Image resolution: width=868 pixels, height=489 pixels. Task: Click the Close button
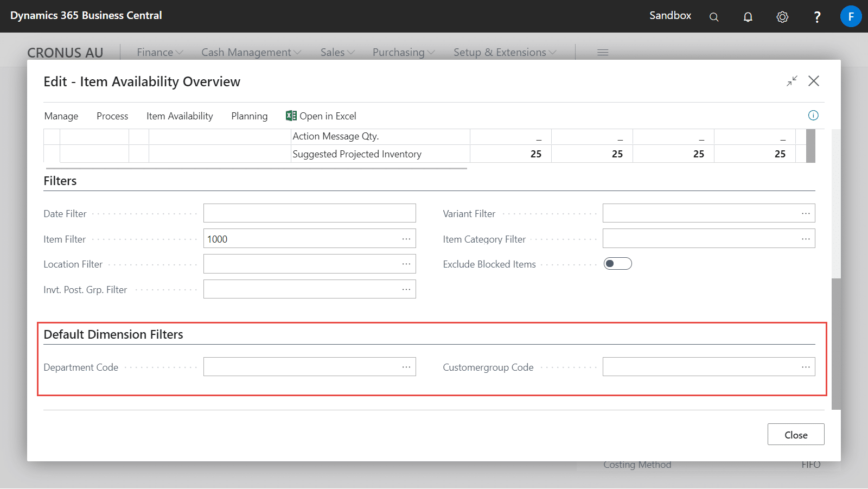pos(796,435)
